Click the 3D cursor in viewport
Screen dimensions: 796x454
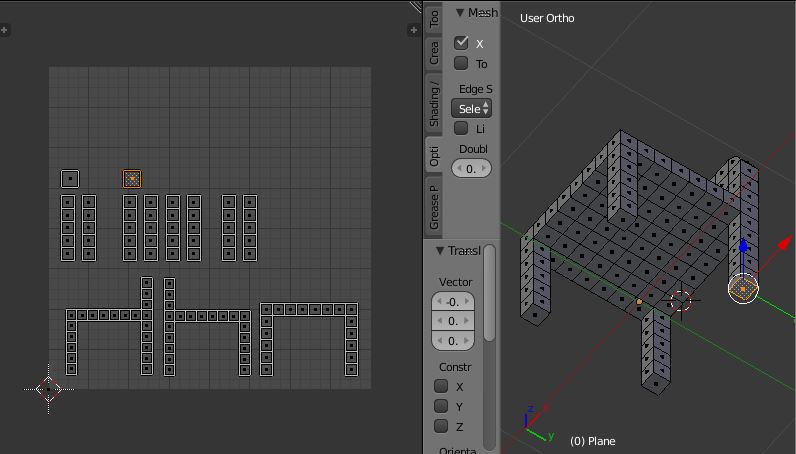point(681,301)
